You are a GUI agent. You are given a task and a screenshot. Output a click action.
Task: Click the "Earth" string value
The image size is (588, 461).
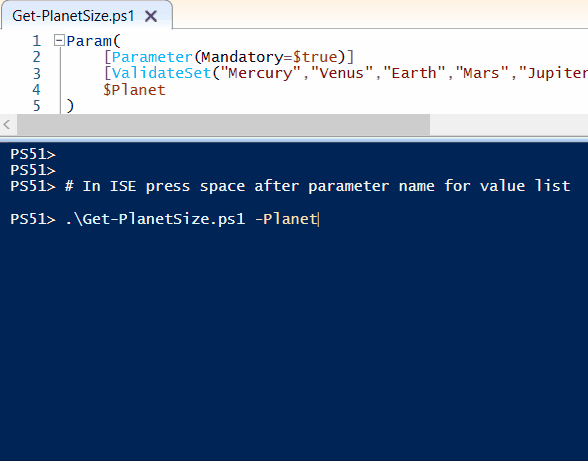414,73
